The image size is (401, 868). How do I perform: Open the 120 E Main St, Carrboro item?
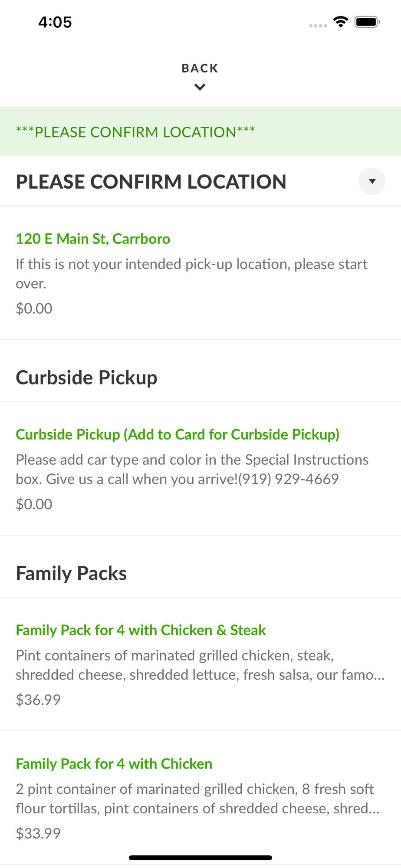(x=200, y=273)
